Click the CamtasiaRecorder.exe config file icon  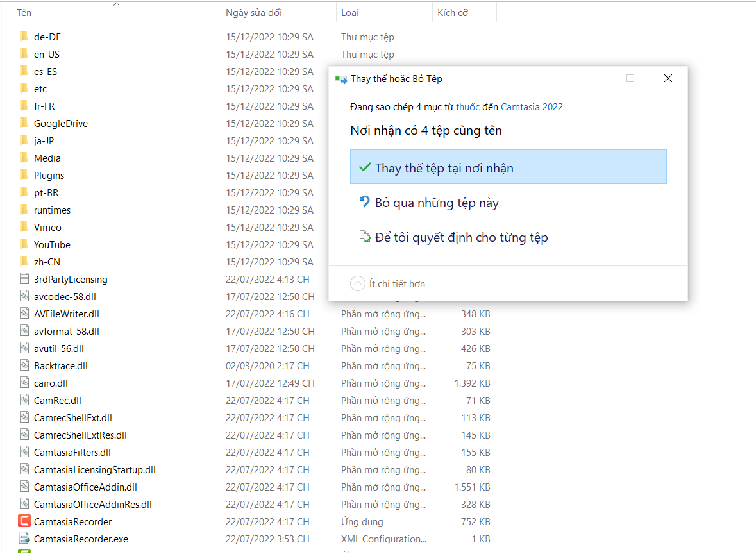[x=24, y=539]
